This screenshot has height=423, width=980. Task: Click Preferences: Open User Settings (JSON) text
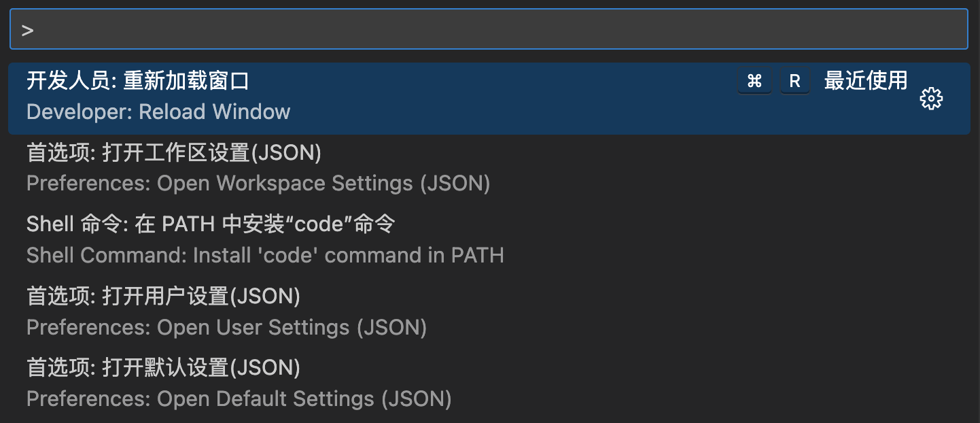pos(226,327)
